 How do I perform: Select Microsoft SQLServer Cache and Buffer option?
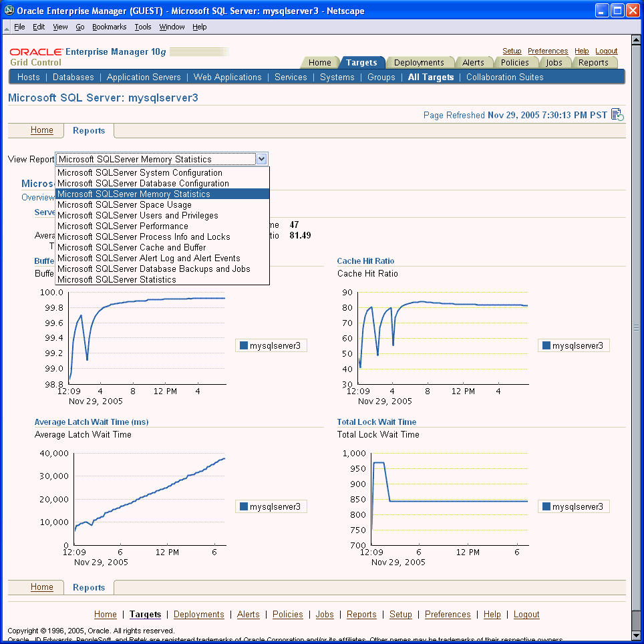click(x=132, y=247)
